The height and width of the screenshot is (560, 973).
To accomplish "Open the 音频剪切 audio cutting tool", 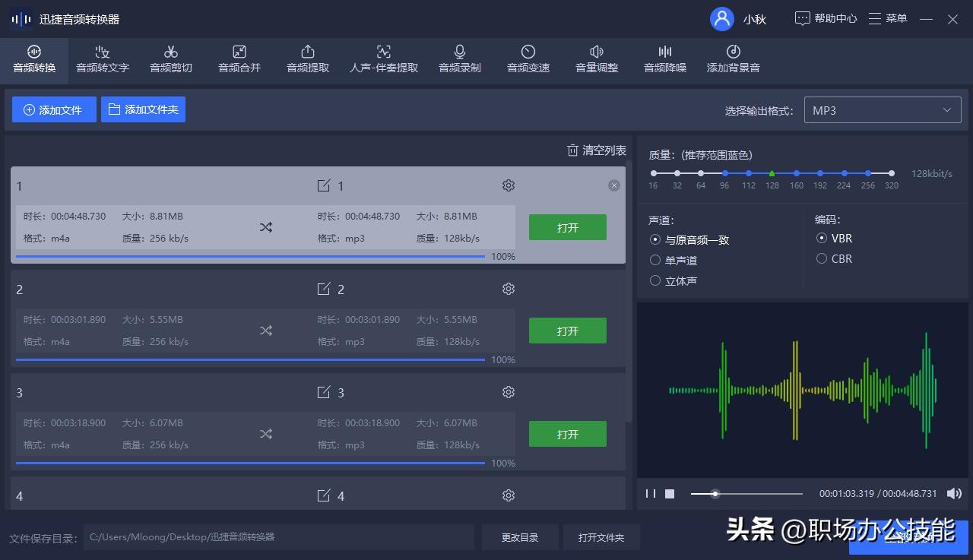I will point(171,59).
